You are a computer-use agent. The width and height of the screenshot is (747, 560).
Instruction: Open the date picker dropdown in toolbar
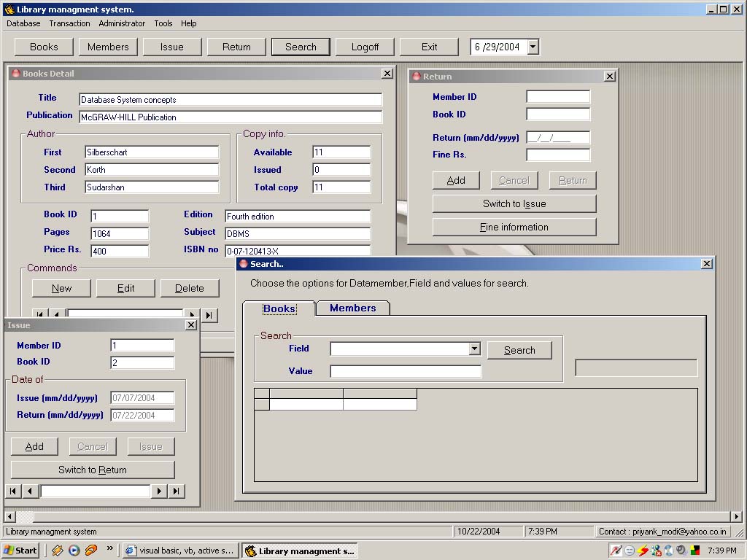533,47
